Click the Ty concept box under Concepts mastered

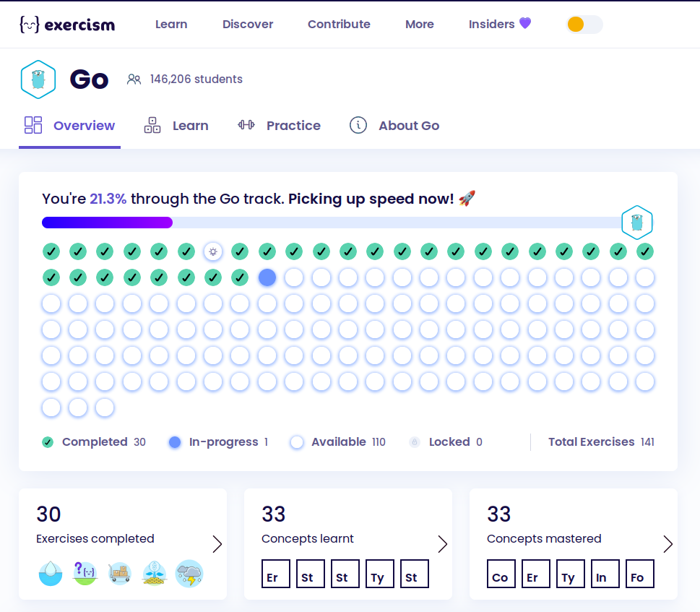tap(570, 574)
